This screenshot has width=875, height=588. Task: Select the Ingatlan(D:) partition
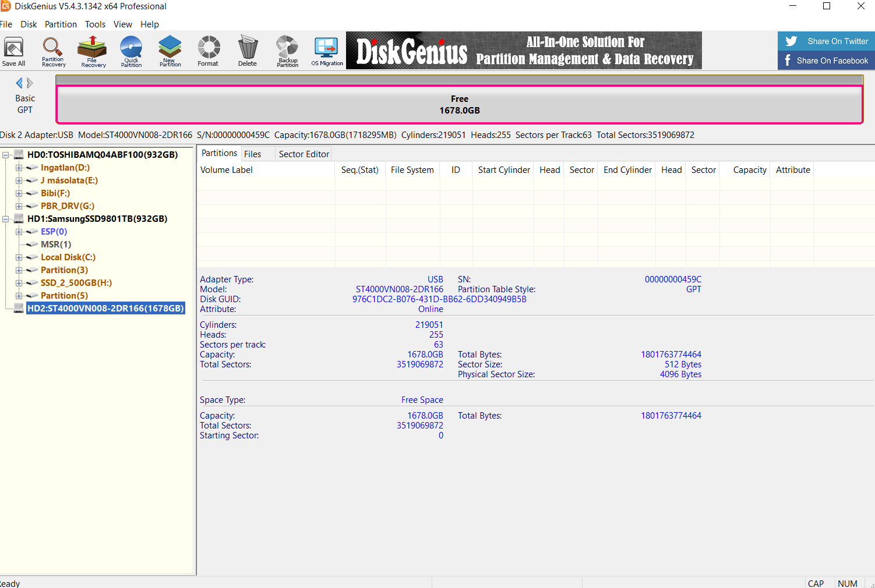click(x=65, y=168)
